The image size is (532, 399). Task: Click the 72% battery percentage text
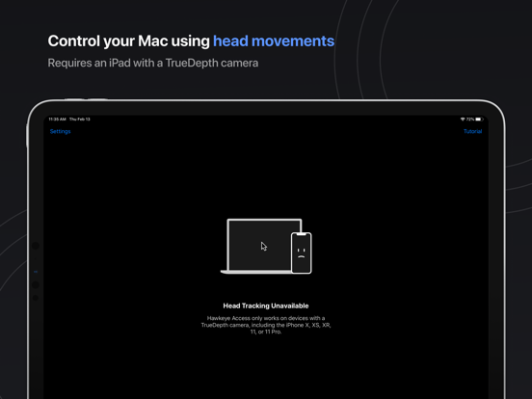[x=470, y=120]
